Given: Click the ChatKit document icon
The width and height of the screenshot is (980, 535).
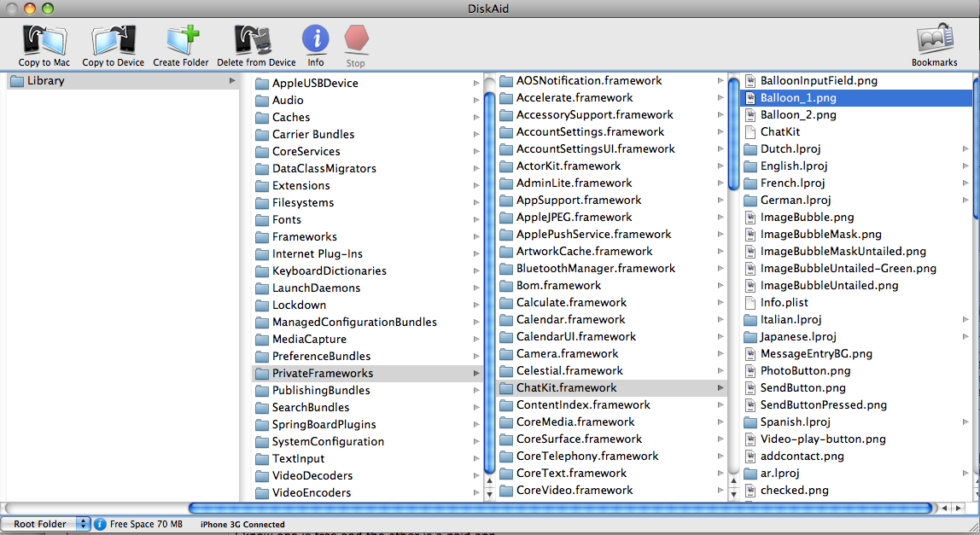Looking at the screenshot, I should (x=750, y=132).
